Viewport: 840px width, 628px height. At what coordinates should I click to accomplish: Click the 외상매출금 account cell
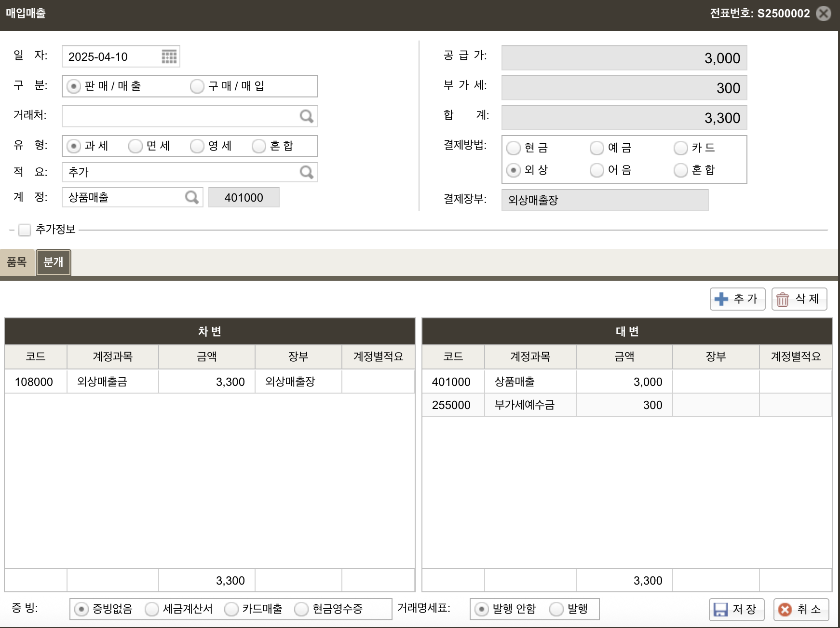(113, 382)
